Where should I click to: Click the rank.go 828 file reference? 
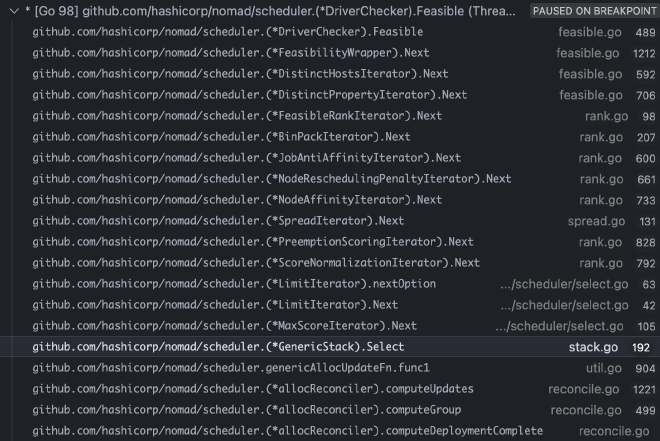pos(617,242)
